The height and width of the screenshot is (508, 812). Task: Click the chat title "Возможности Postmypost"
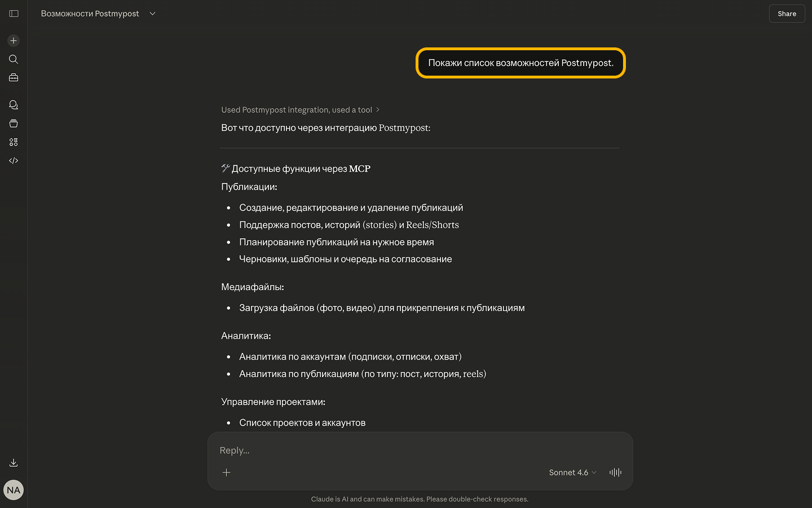coord(90,14)
